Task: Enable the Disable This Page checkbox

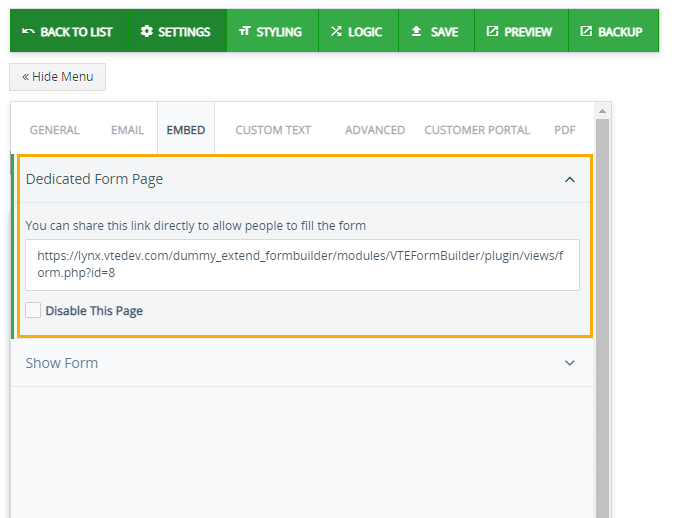Action: [33, 310]
